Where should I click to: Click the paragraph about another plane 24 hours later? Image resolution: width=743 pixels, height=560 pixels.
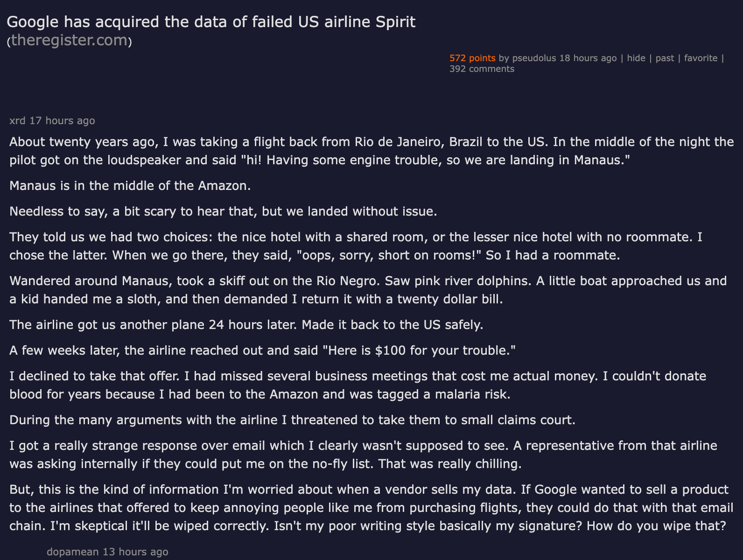pos(246,325)
